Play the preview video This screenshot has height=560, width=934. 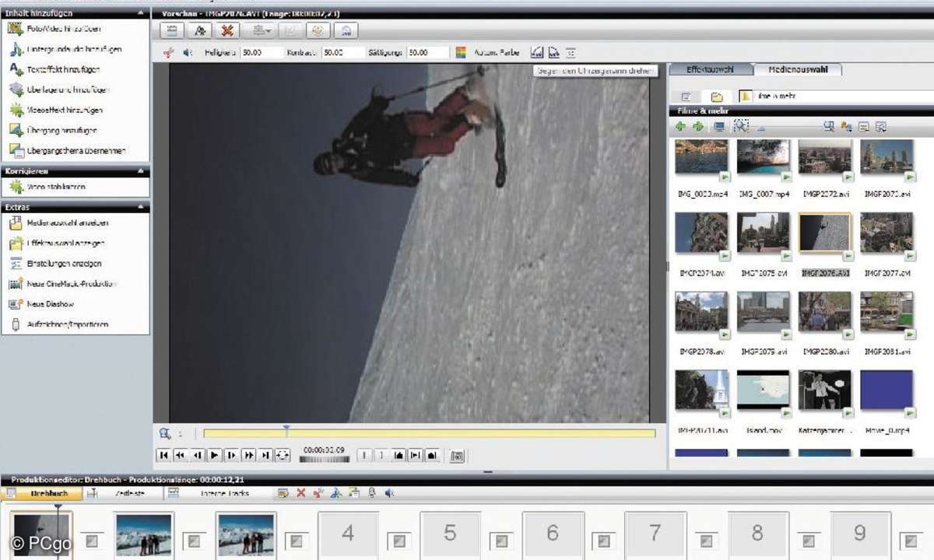pos(215,455)
